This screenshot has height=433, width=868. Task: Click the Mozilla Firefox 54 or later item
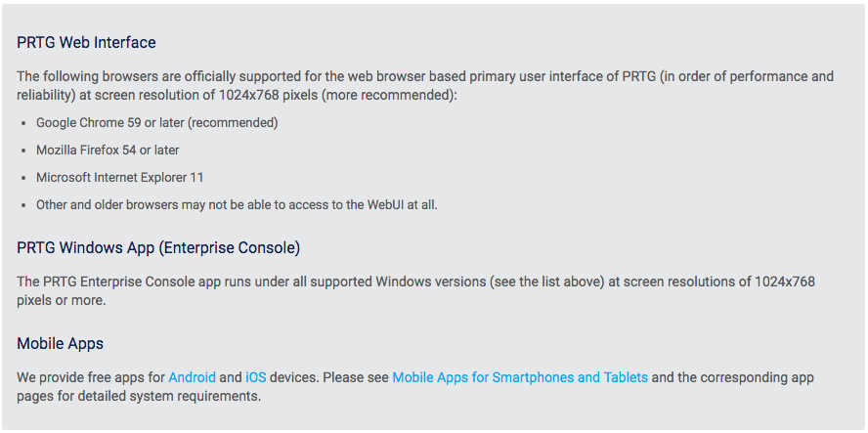tap(108, 151)
